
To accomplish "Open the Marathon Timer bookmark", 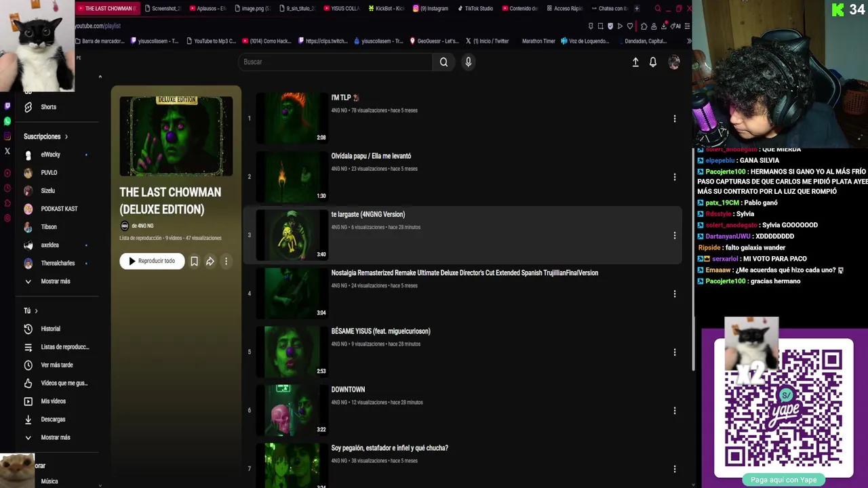I will coord(538,41).
